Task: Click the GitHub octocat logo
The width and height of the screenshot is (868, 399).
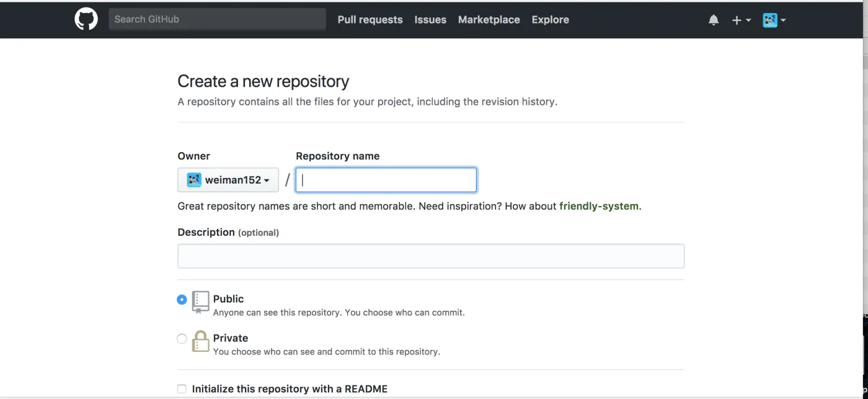Action: [x=86, y=19]
